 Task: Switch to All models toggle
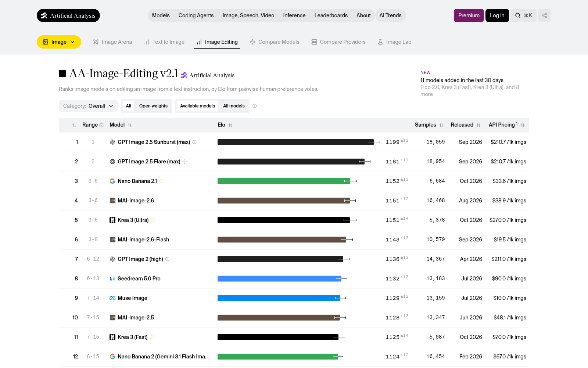tap(234, 106)
